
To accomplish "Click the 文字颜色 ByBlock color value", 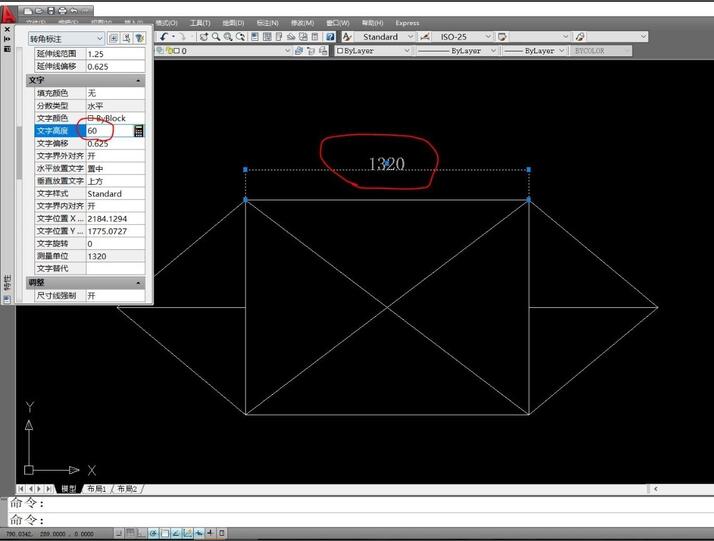I will (x=115, y=118).
